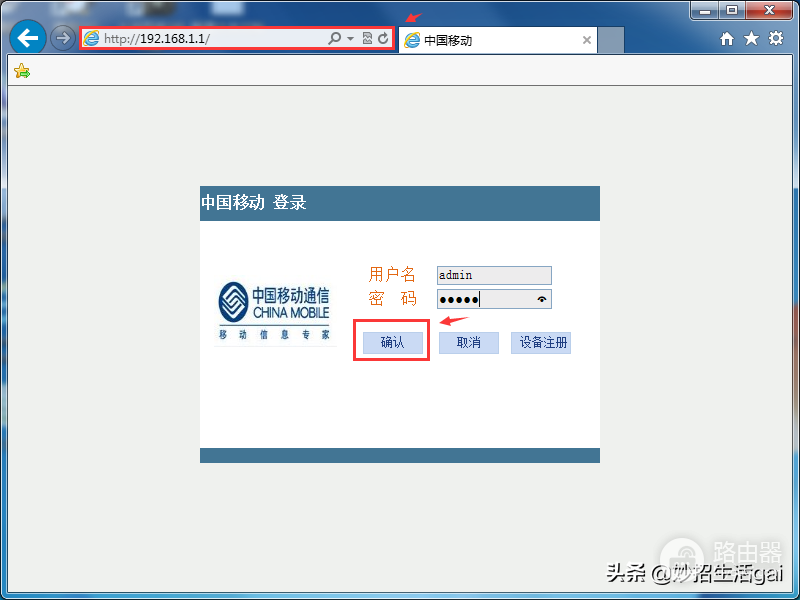The width and height of the screenshot is (800, 600).
Task: Toggle the password reveal eye icon
Action: [x=542, y=299]
